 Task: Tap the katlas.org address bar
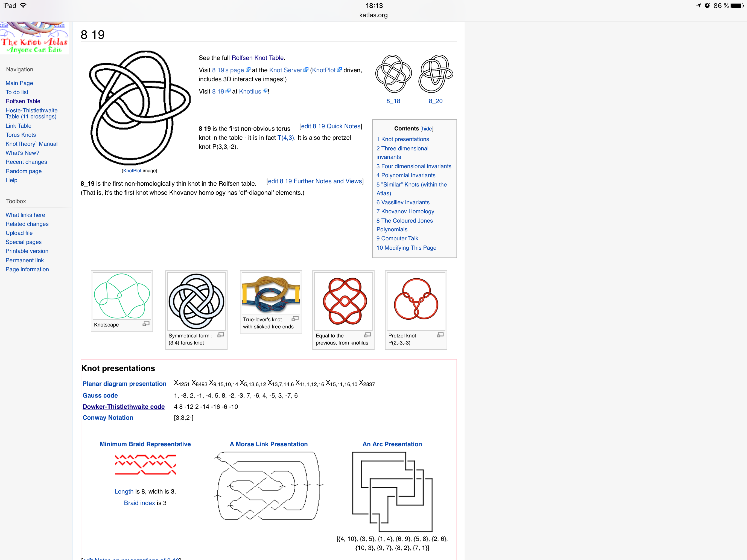pos(373,15)
